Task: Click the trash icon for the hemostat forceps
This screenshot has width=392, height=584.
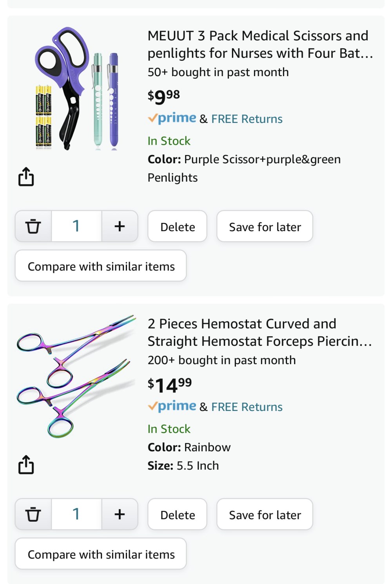Action: pyautogui.click(x=33, y=514)
